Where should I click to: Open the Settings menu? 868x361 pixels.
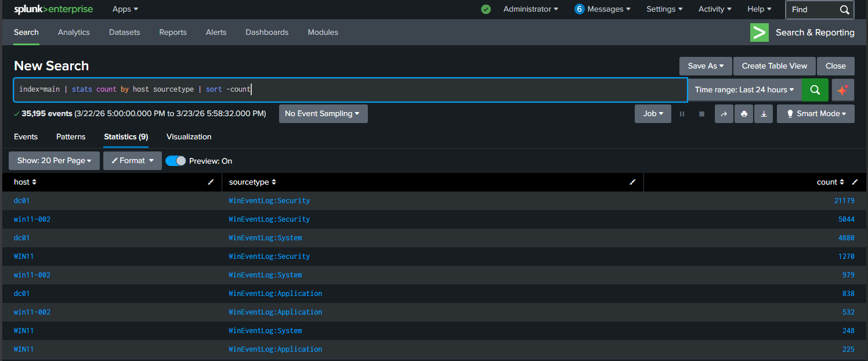point(664,9)
